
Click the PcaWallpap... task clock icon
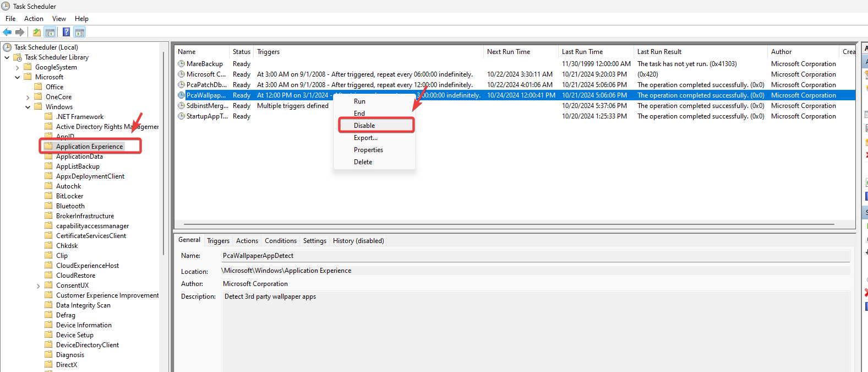click(x=181, y=95)
